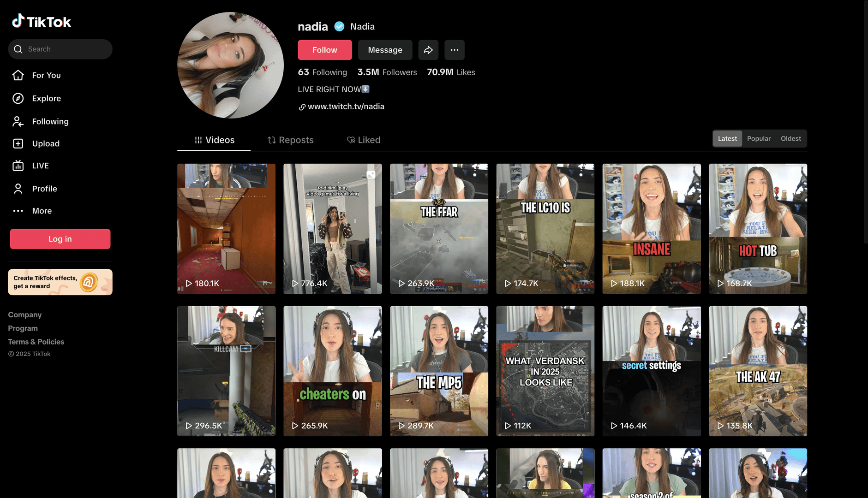868x498 pixels.
Task: Open the three-dot profile options menu
Action: (x=455, y=50)
